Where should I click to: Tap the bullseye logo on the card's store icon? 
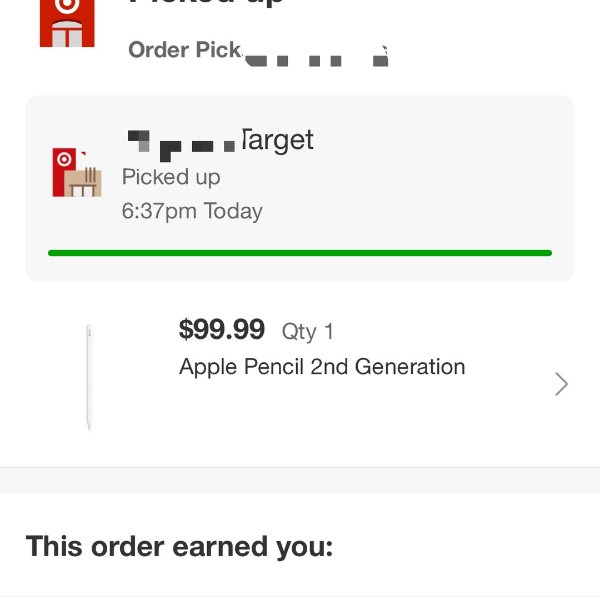(x=64, y=159)
